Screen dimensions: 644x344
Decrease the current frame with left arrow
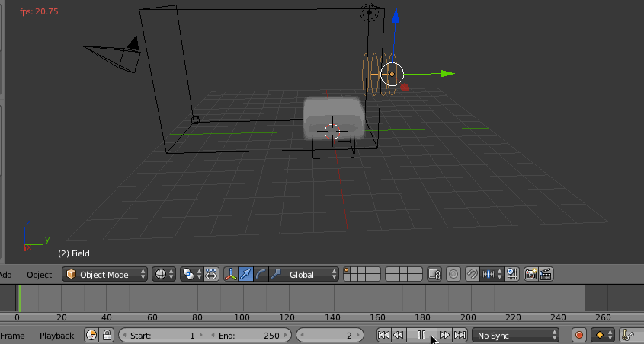(303, 336)
